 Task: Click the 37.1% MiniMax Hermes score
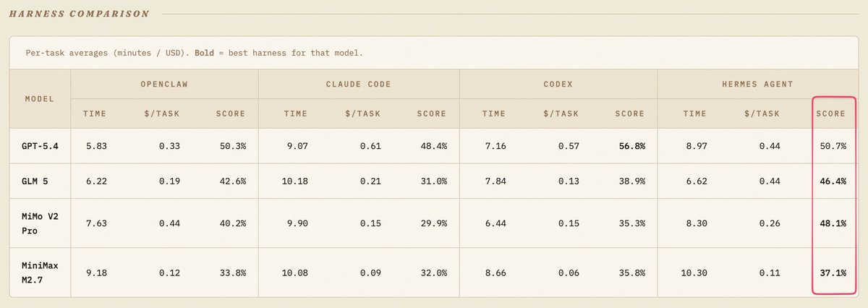click(833, 272)
